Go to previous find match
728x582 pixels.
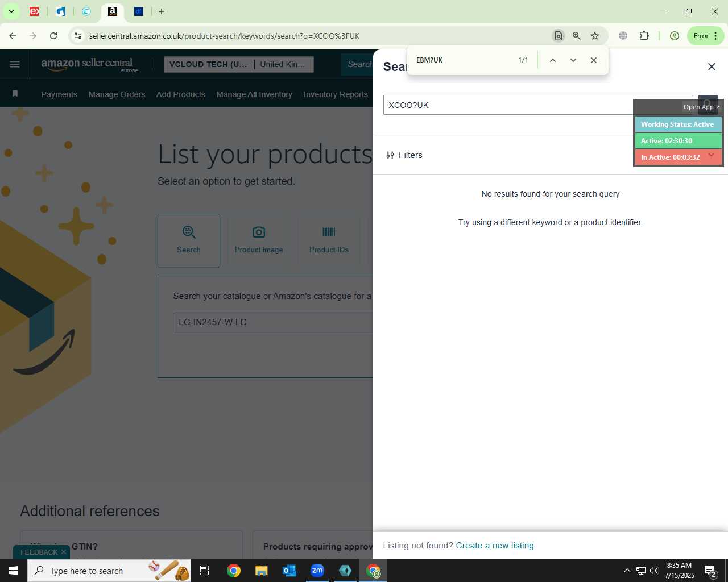(x=552, y=60)
